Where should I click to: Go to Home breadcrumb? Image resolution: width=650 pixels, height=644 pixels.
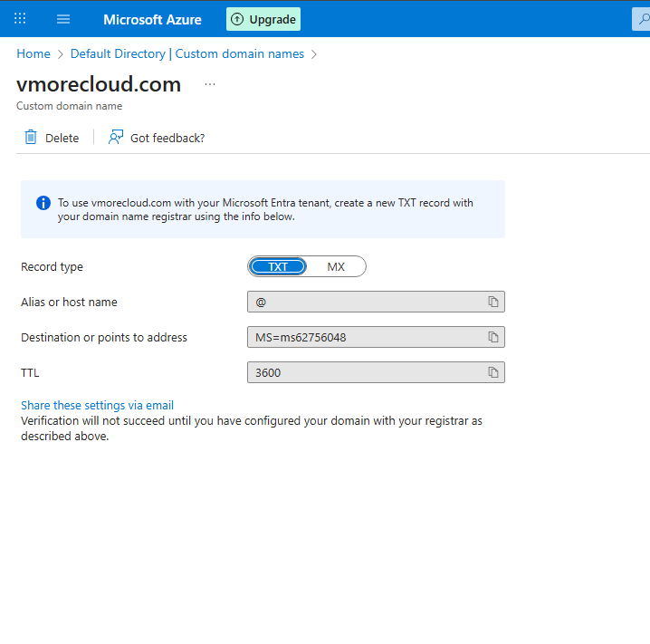click(x=33, y=54)
